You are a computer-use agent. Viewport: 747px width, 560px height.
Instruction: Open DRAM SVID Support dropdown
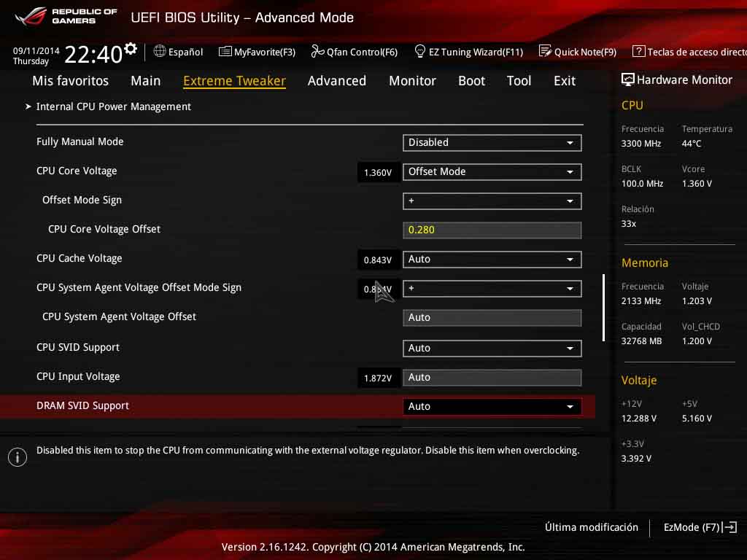pos(492,406)
